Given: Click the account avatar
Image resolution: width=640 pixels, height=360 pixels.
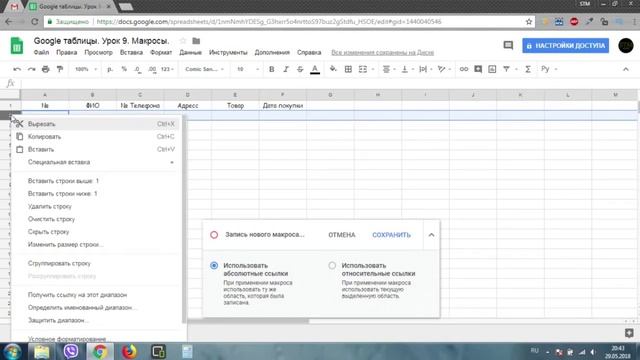Looking at the screenshot, I should click(626, 45).
